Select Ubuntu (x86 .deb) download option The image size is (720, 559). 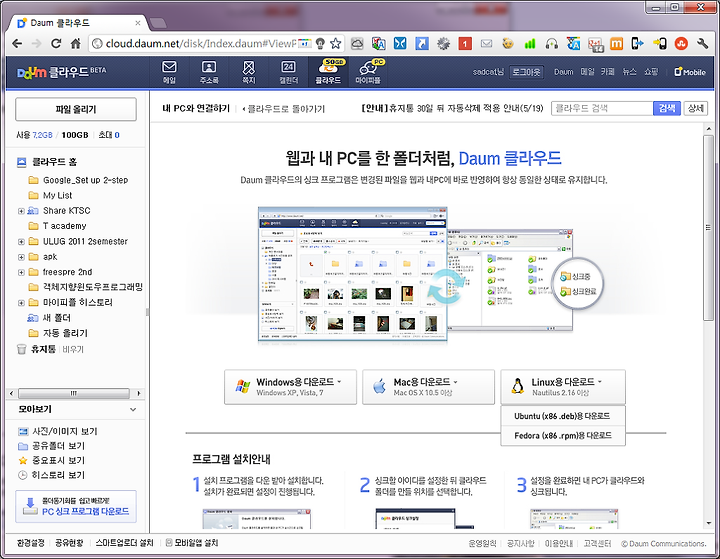coord(563,416)
